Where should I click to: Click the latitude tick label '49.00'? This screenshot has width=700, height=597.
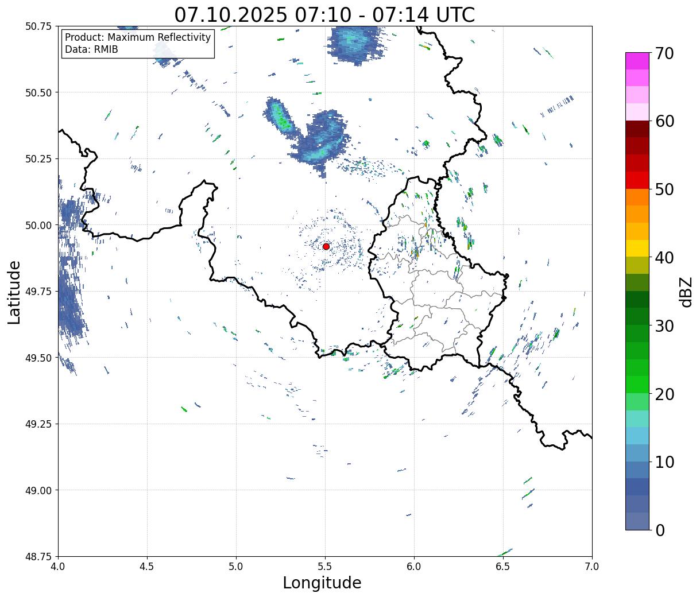coord(38,490)
